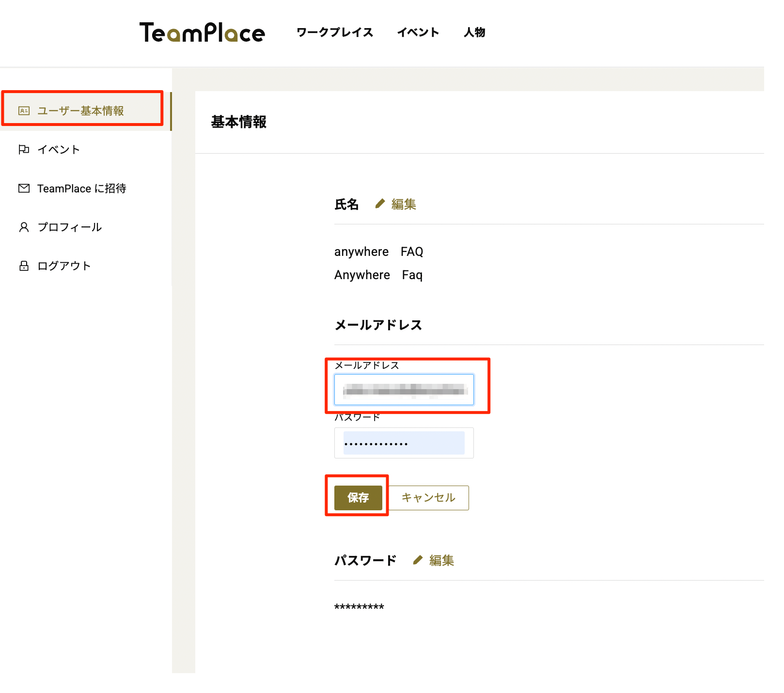The height and width of the screenshot is (693, 784).
Task: Click the person icon beside プロフィール
Action: coord(24,227)
